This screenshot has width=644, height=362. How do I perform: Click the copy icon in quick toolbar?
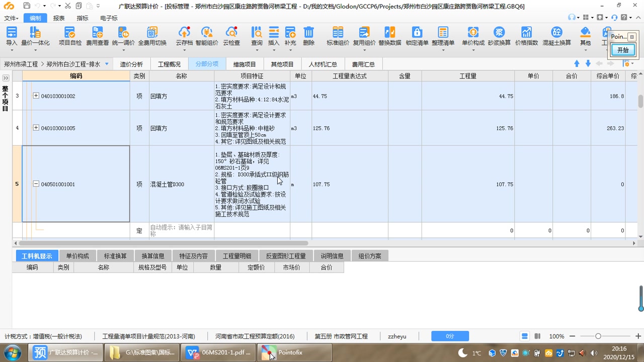pyautogui.click(x=78, y=6)
